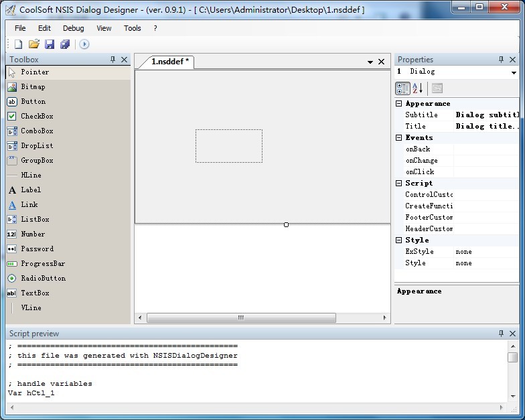This screenshot has width=525, height=420.
Task: Click the New file toolbar icon
Action: (18, 44)
